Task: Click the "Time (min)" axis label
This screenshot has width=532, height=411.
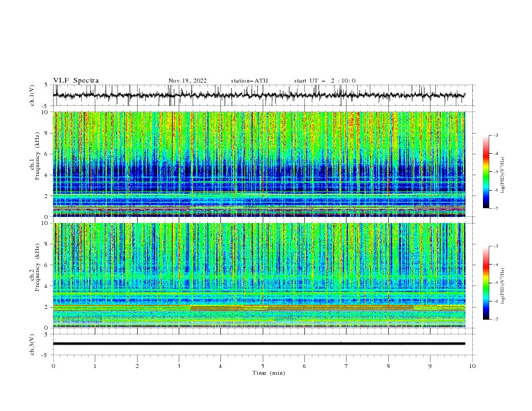Action: point(269,373)
